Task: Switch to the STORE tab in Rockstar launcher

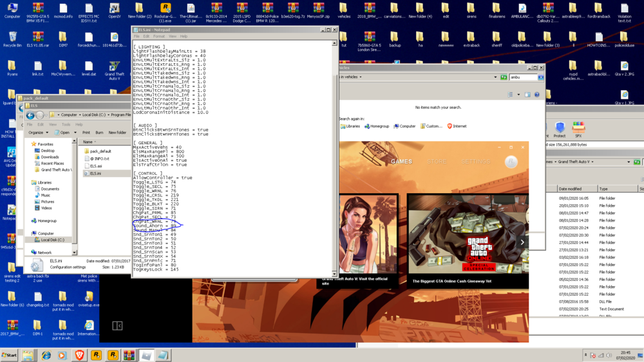Action: 437,162
